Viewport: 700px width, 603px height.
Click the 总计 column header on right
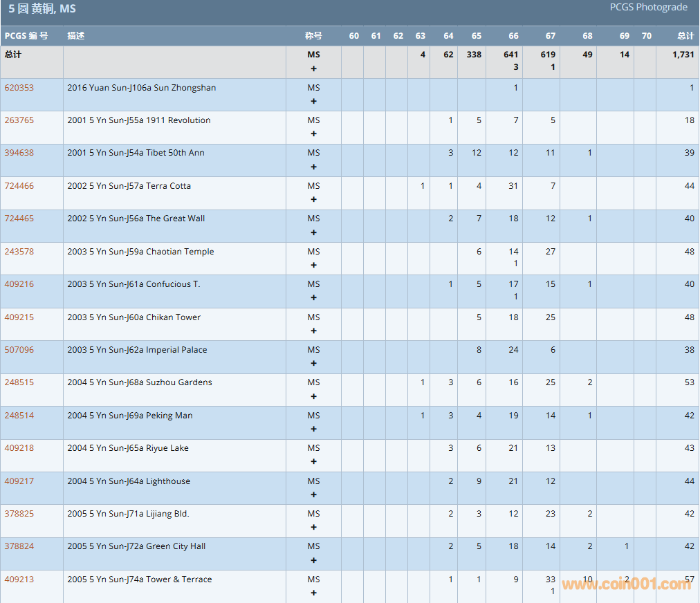click(x=685, y=36)
